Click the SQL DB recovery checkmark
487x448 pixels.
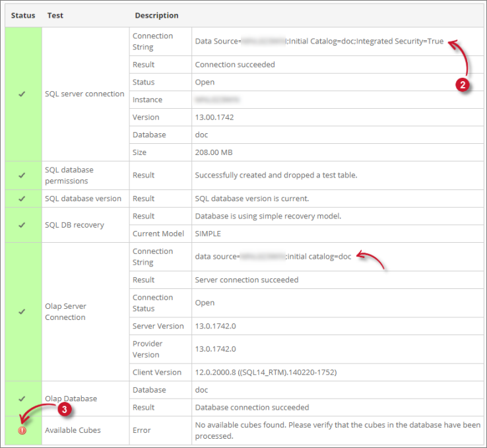point(22,225)
